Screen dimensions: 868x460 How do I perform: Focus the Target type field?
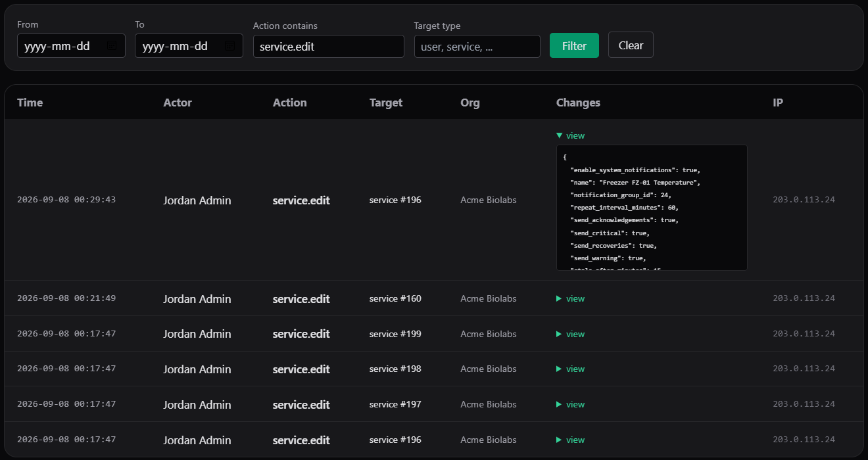(477, 46)
